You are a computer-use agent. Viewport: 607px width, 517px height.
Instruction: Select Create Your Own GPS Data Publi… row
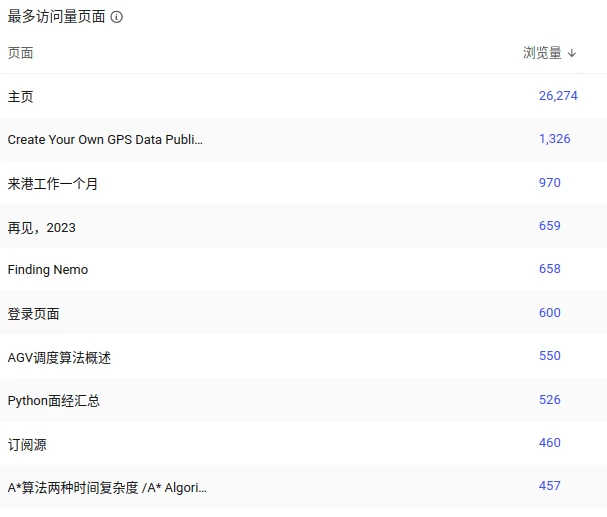(304, 139)
